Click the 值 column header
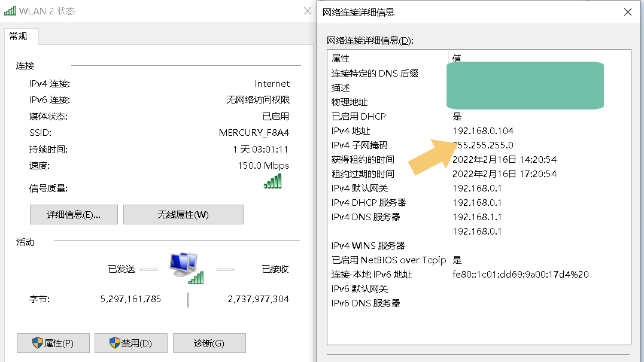Image resolution: width=644 pixels, height=362 pixels. coord(457,58)
